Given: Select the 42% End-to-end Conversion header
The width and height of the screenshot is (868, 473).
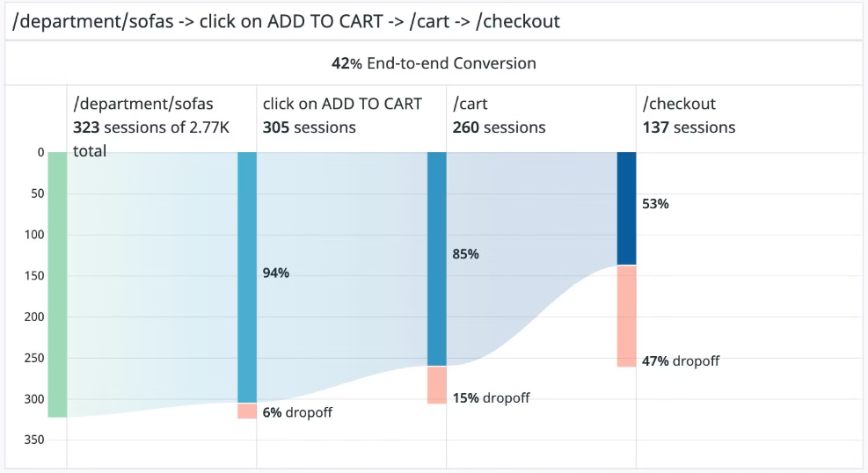Looking at the screenshot, I should 434,63.
